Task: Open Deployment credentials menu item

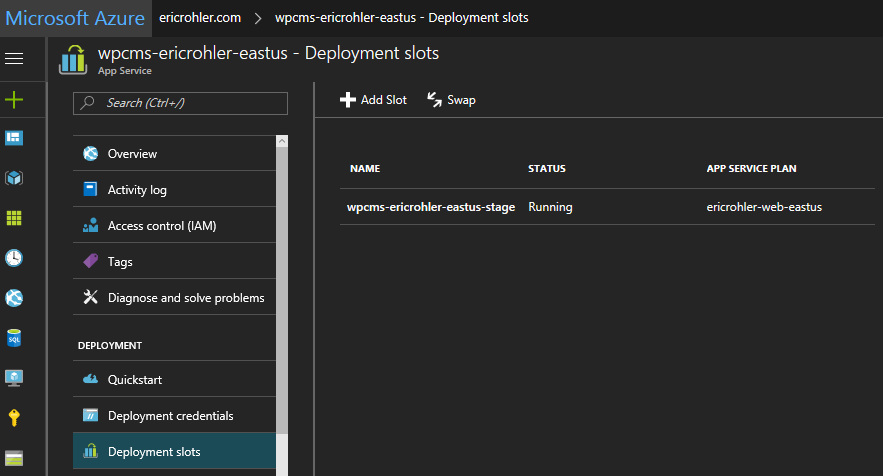Action: (x=175, y=415)
